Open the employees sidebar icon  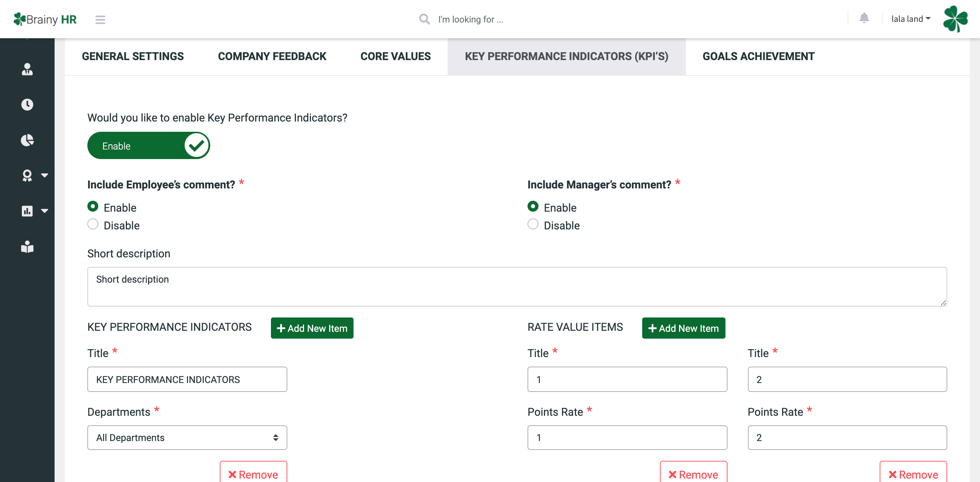(x=27, y=69)
